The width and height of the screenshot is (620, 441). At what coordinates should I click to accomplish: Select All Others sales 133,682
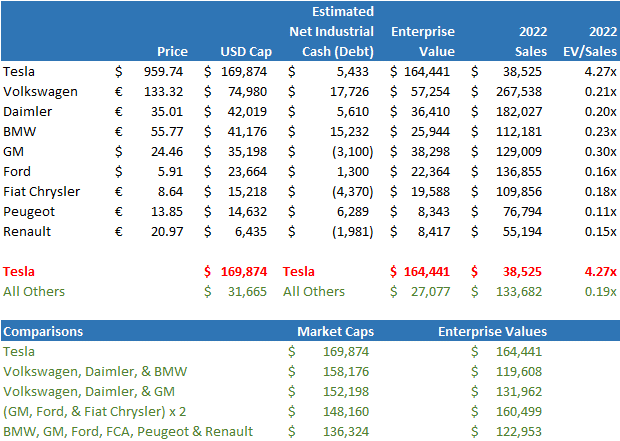(x=519, y=292)
